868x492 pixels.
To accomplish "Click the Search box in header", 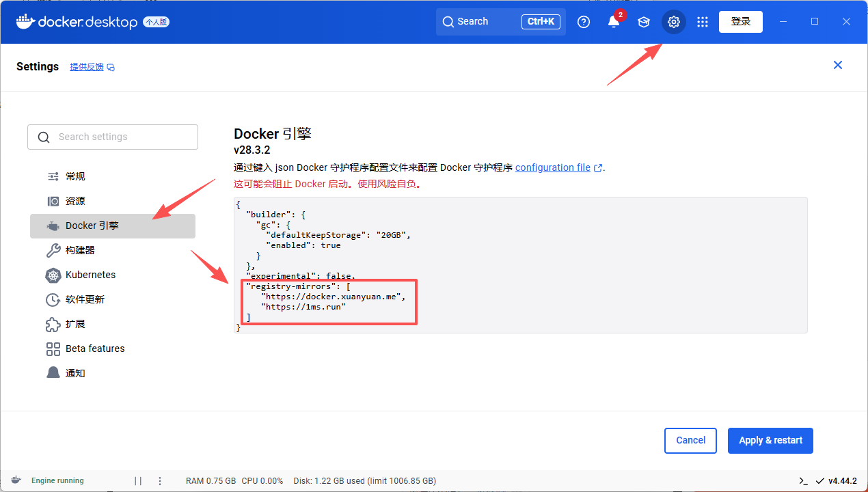I will (500, 22).
